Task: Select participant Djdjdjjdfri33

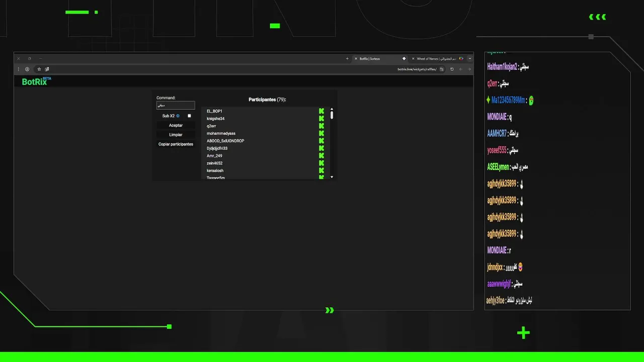Action: tap(217, 148)
